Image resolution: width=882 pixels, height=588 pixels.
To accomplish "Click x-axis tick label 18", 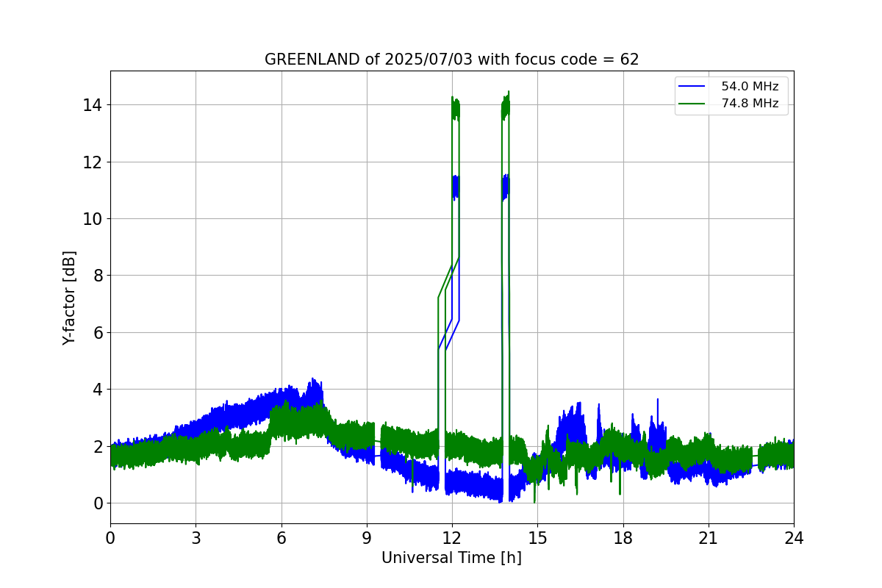I will tap(623, 538).
